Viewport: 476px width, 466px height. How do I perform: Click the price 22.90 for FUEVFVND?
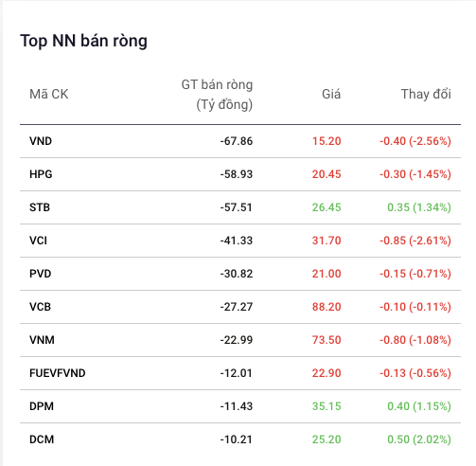[326, 373]
